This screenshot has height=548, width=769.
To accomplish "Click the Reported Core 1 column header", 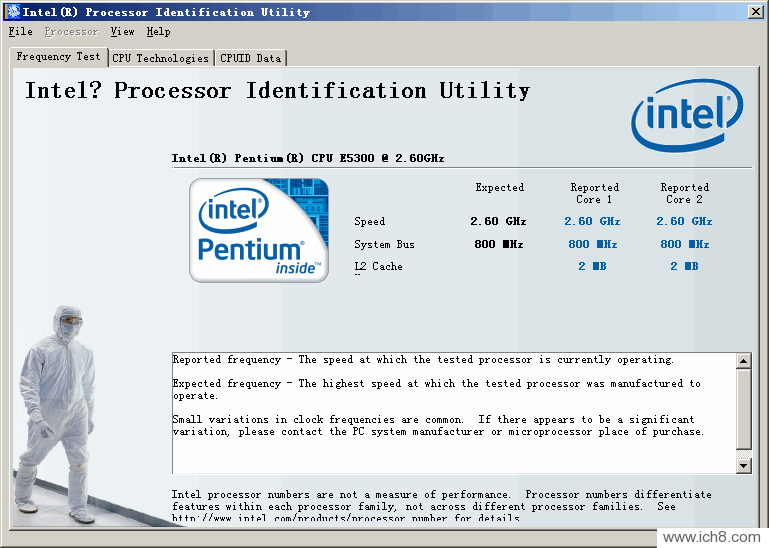I will click(x=594, y=193).
